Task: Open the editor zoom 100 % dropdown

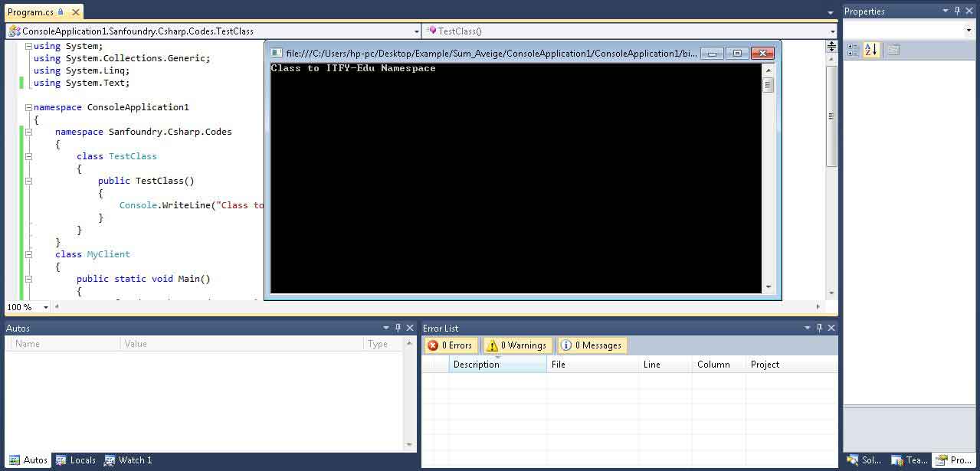Action: pos(46,307)
